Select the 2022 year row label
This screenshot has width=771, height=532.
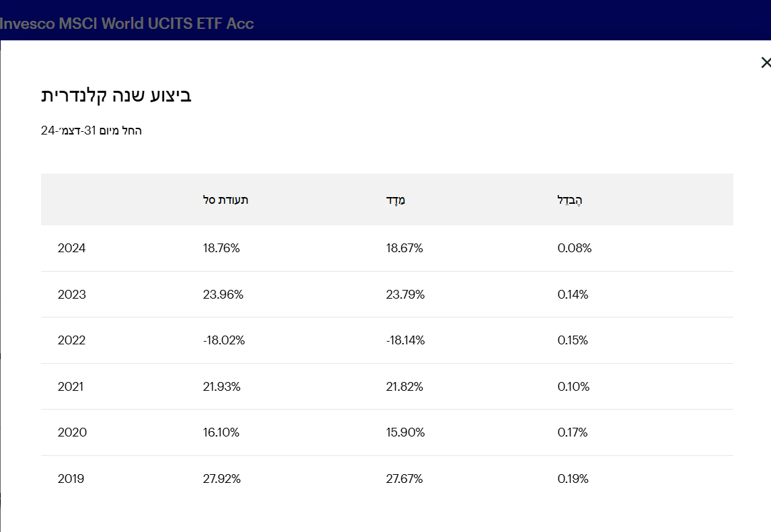72,340
